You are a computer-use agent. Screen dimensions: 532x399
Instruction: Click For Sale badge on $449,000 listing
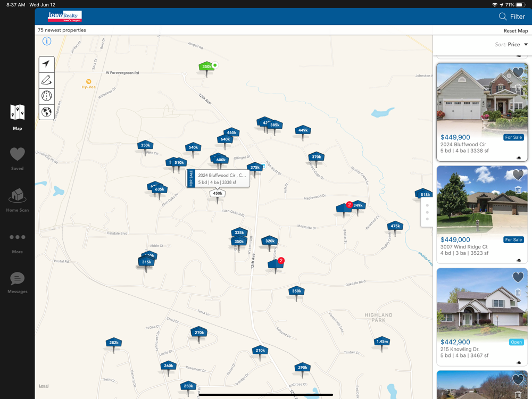coord(513,240)
